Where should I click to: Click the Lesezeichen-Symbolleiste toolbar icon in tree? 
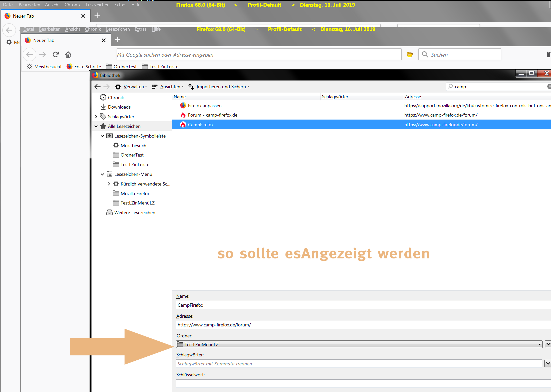(109, 136)
